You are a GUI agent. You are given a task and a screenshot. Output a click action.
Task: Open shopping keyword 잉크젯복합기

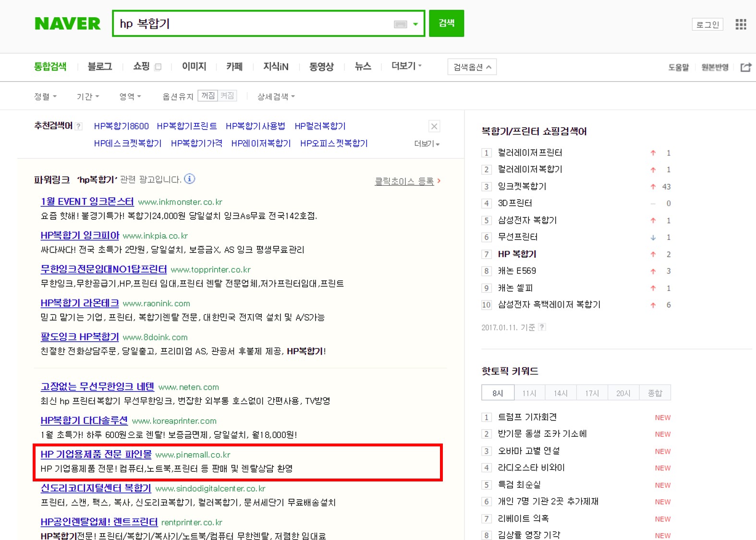(x=522, y=186)
